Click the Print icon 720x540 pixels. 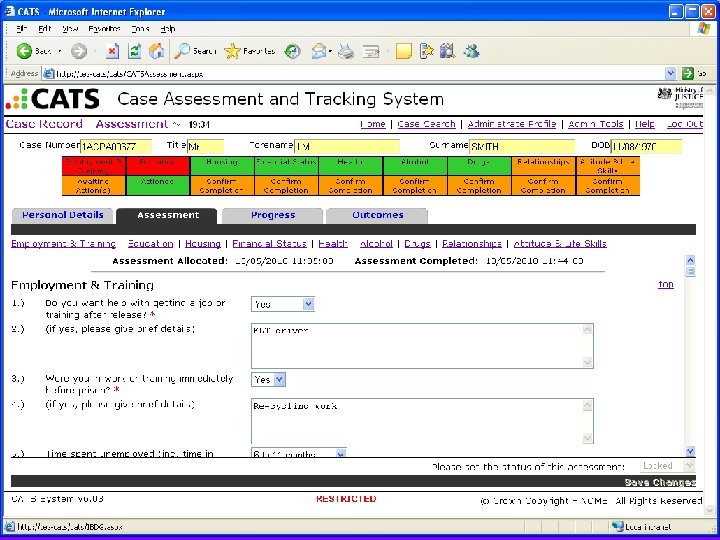point(346,51)
